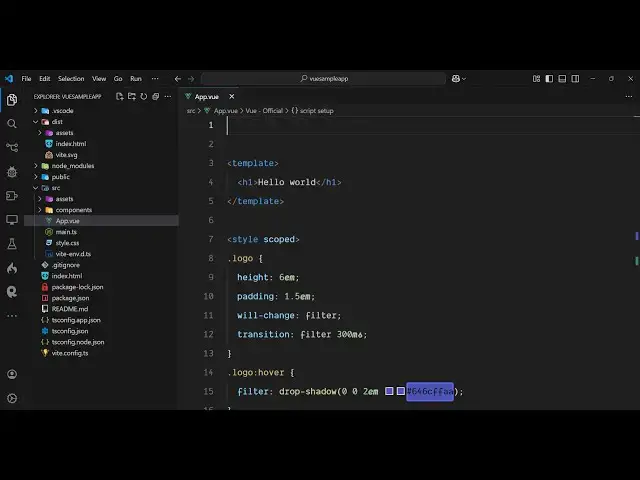This screenshot has height=480, width=640.
Task: Collapse the dist folder
Action: point(36,122)
